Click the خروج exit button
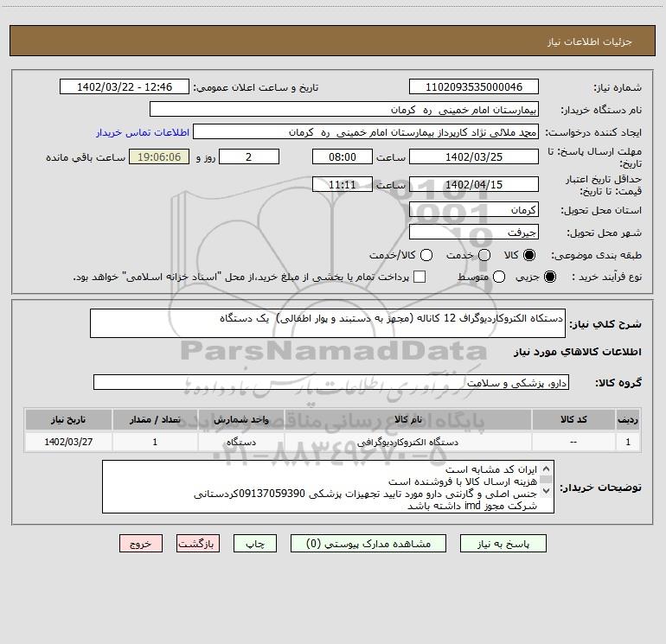Viewport: 666px width, 644px height. 141,544
